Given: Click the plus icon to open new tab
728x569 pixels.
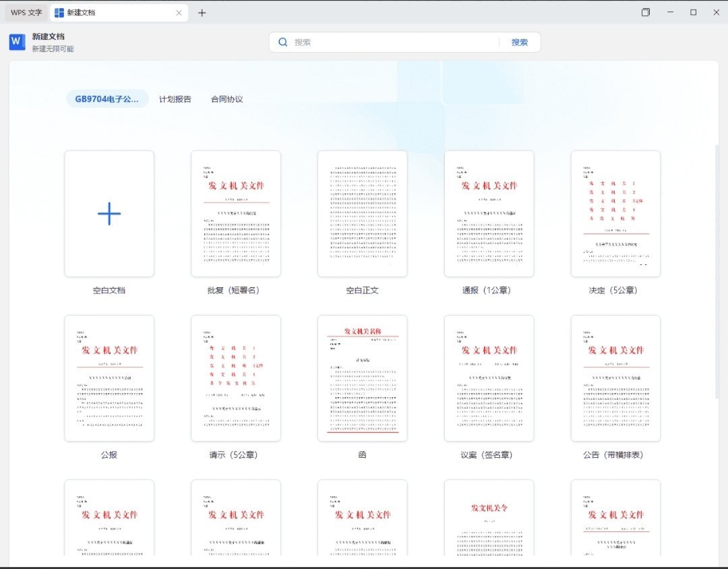Looking at the screenshot, I should (202, 13).
